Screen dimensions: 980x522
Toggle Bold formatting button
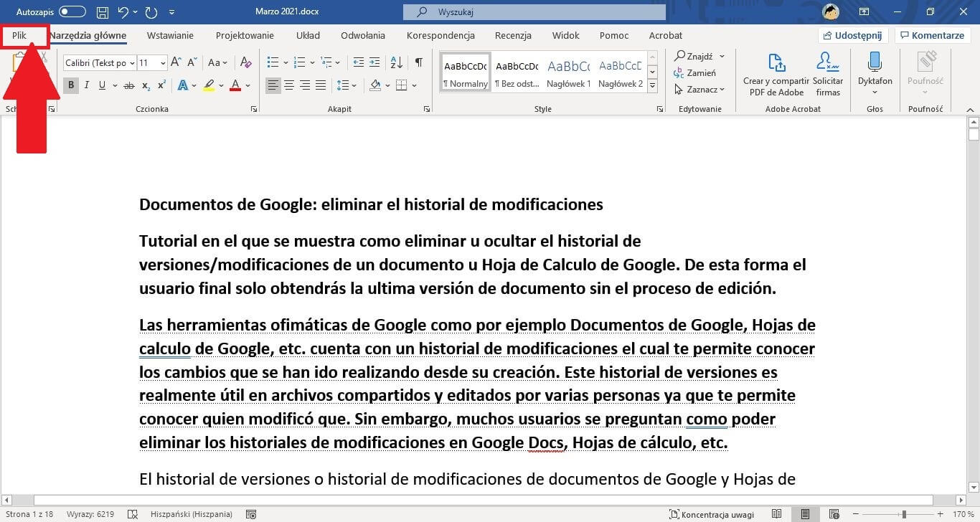[71, 85]
